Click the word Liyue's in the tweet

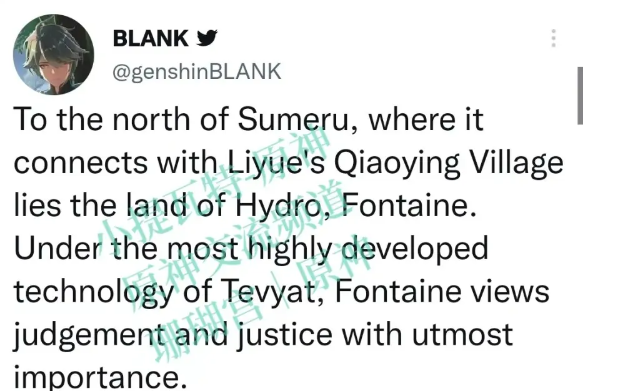coord(276,163)
